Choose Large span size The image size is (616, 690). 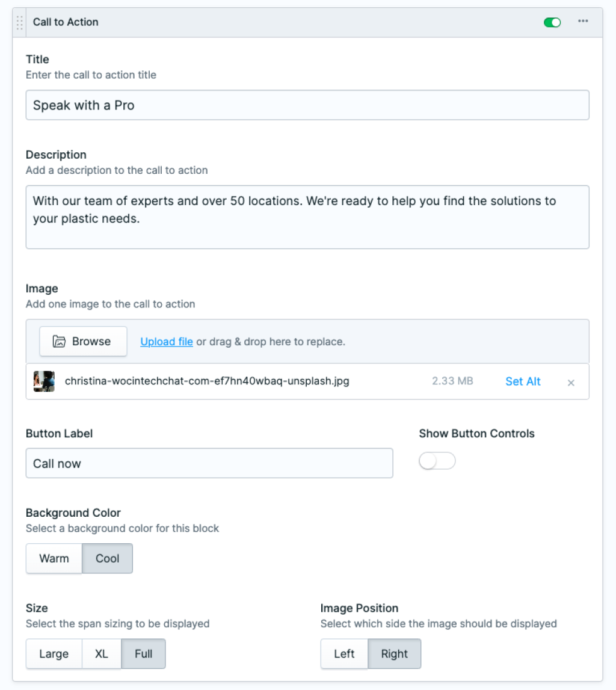54,653
